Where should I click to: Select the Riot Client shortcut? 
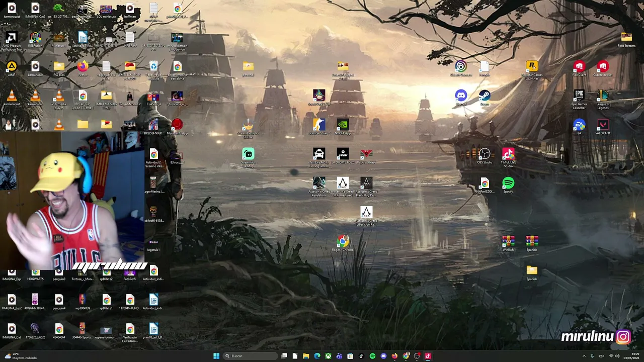coord(579,69)
